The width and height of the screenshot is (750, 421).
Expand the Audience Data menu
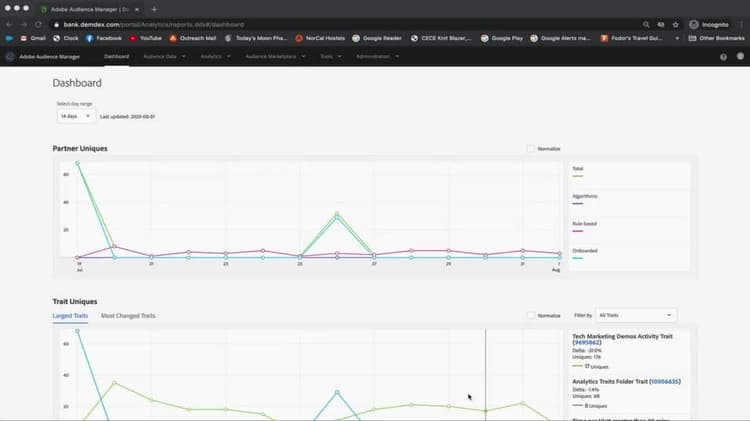[165, 56]
